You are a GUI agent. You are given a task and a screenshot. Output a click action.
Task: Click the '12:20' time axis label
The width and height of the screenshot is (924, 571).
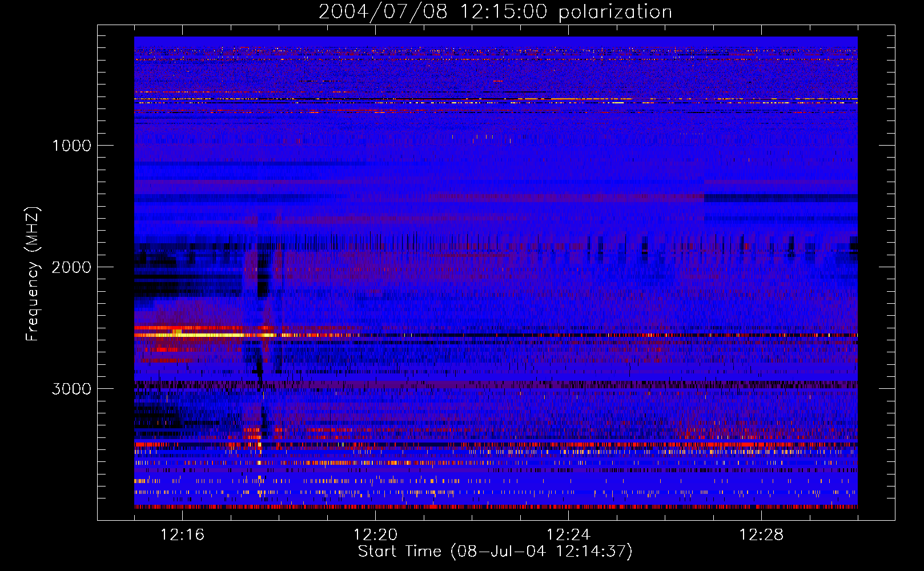tap(375, 535)
